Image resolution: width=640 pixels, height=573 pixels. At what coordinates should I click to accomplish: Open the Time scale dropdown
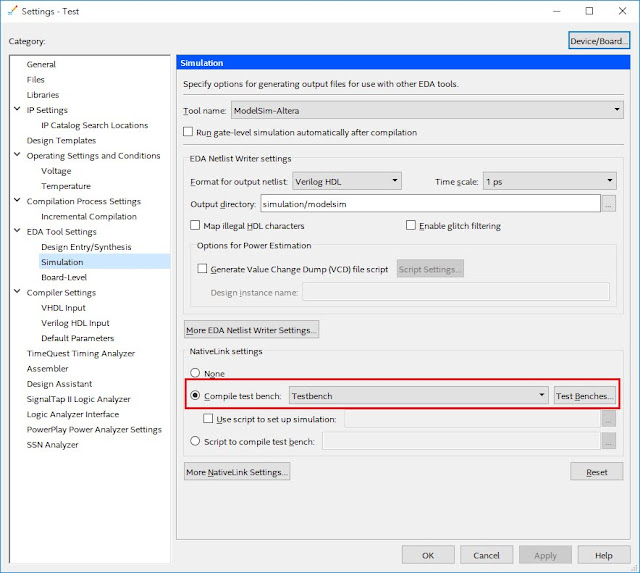coord(549,181)
